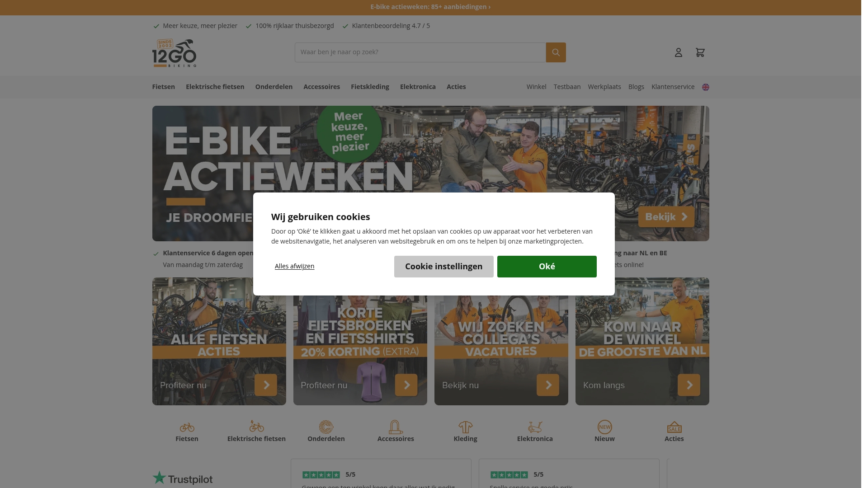This screenshot has height=488, width=868.
Task: Click arrow on Vacatures card
Action: coord(548,385)
